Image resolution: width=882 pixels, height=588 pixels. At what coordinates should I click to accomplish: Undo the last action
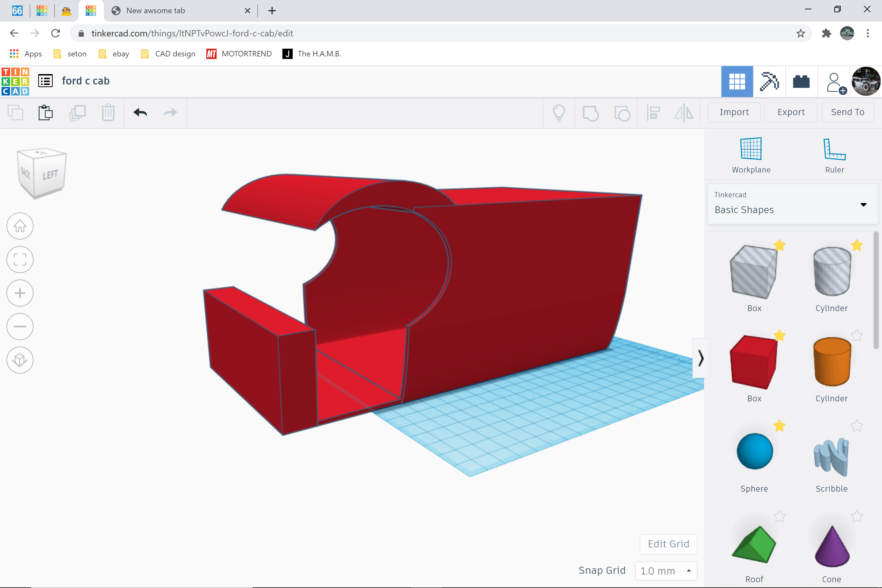[x=140, y=113]
